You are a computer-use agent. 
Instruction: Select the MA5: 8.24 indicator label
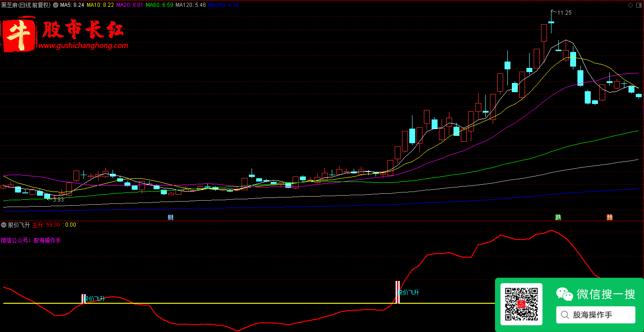pos(72,5)
